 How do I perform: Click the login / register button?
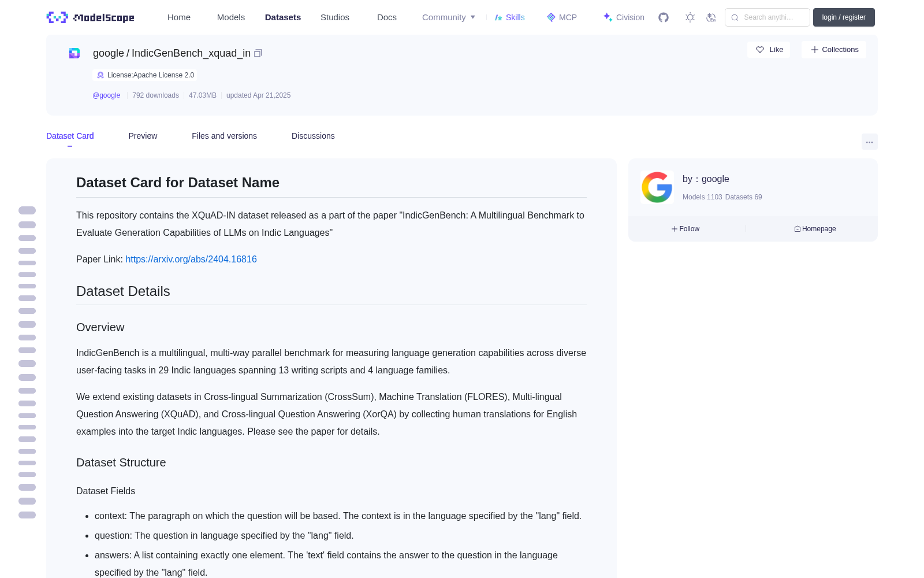844,17
